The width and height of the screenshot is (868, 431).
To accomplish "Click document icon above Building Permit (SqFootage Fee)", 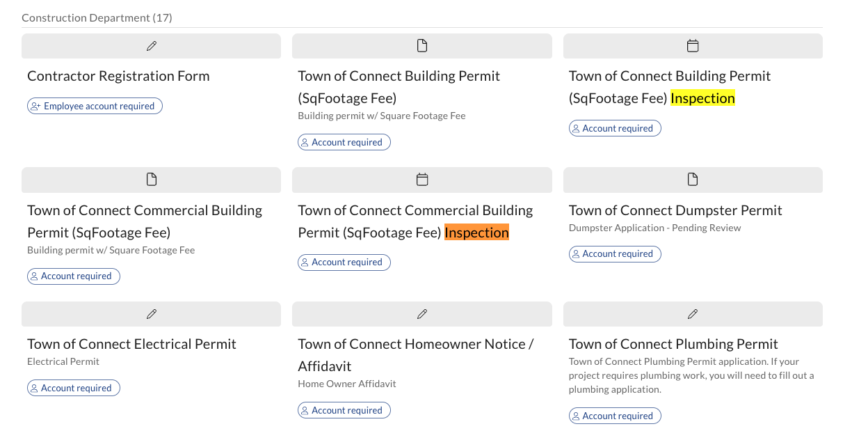I will [422, 46].
